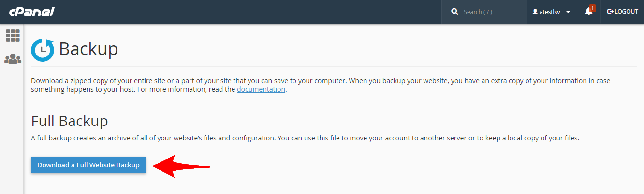Viewport: 644px width, 194px height.
Task: Click Download a Full Website Backup
Action: 88,165
